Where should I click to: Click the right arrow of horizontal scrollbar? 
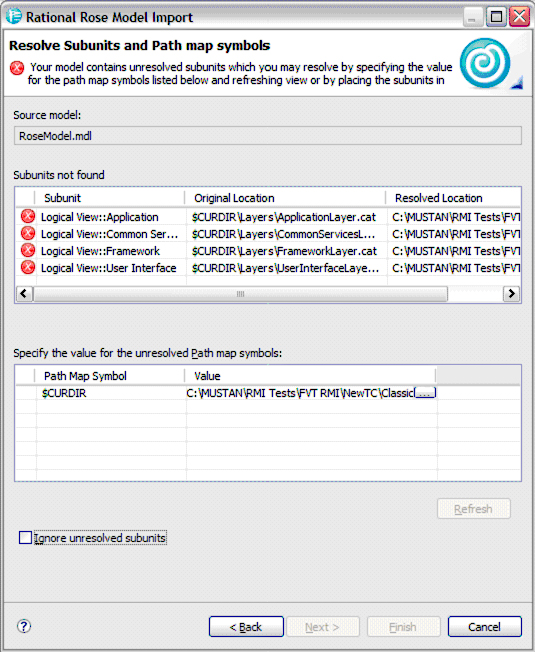tap(511, 294)
